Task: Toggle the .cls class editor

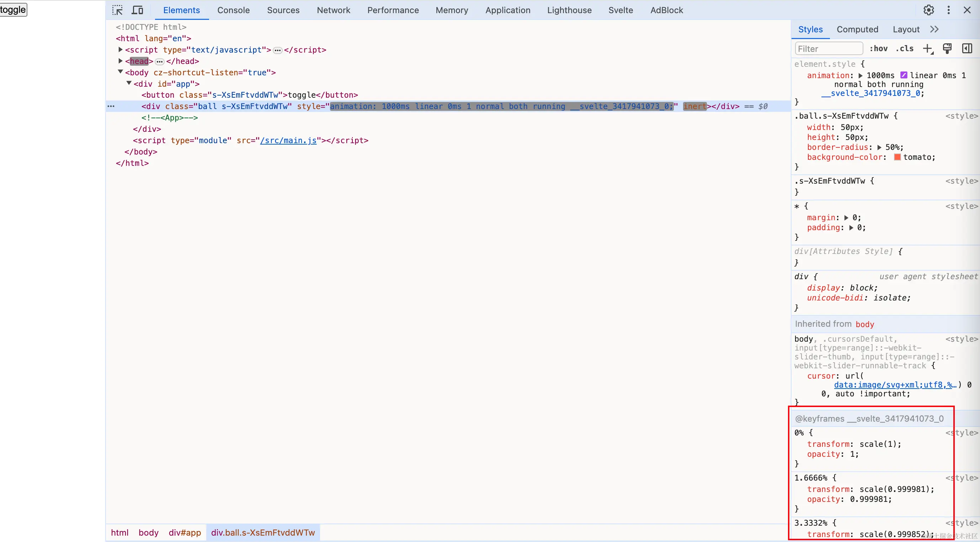Action: [904, 49]
